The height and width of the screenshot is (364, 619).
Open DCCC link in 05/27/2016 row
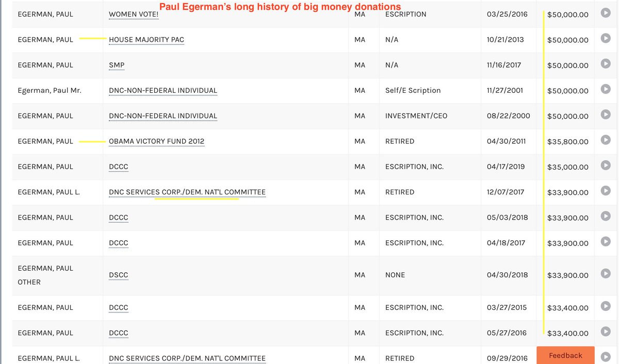tap(119, 333)
